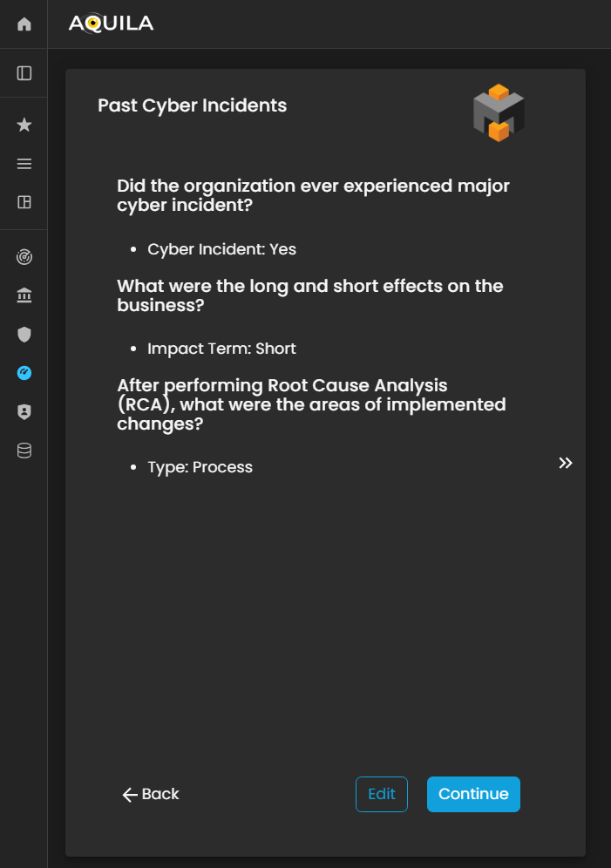This screenshot has width=611, height=868.
Task: Expand using the double chevron arrow
Action: tap(566, 463)
